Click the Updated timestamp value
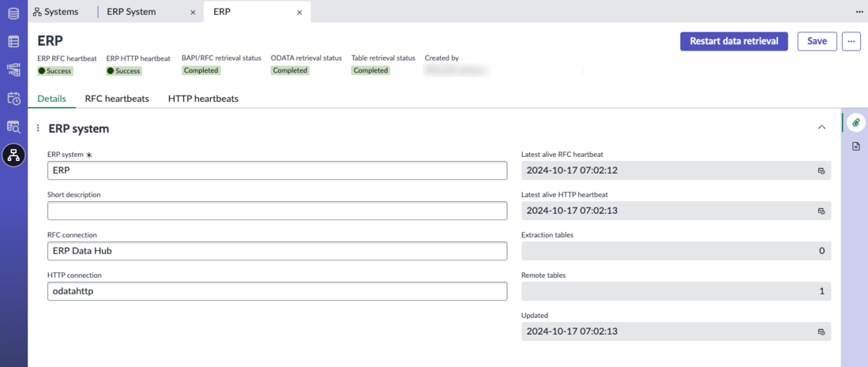The height and width of the screenshot is (367, 868). 572,331
